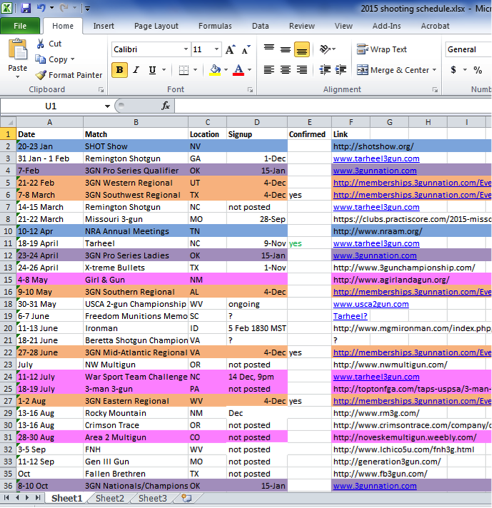Click the Copy icon
This screenshot has height=508, width=492.
(x=41, y=59)
